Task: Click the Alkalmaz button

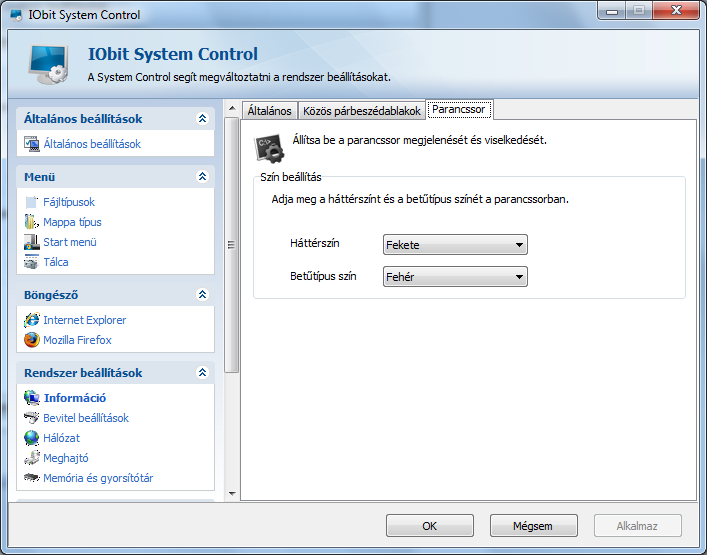Action: pyautogui.click(x=638, y=526)
